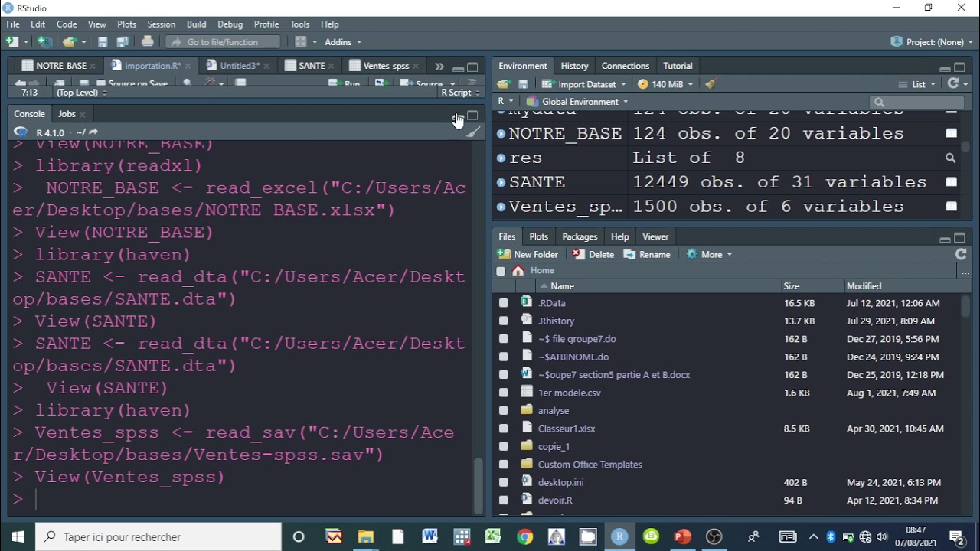Go to the Home directory icon
The image size is (980, 551).
click(518, 271)
